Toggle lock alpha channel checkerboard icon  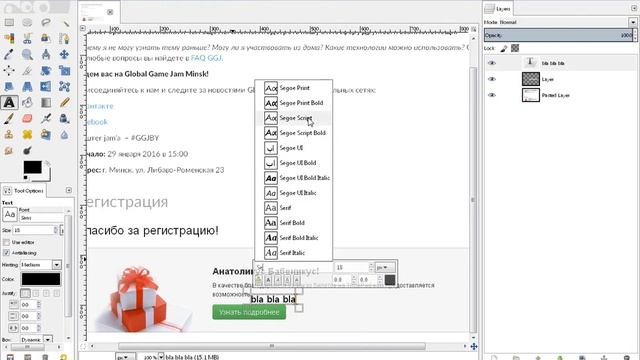tap(515, 48)
